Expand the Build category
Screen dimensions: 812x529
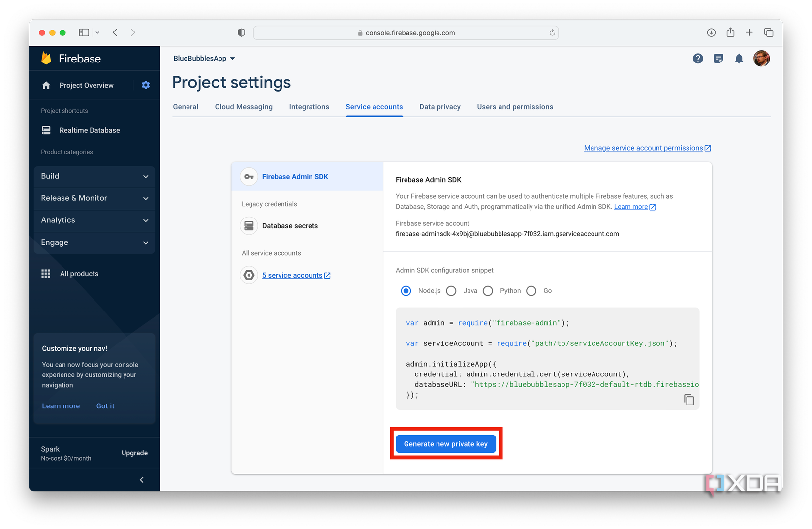[94, 176]
